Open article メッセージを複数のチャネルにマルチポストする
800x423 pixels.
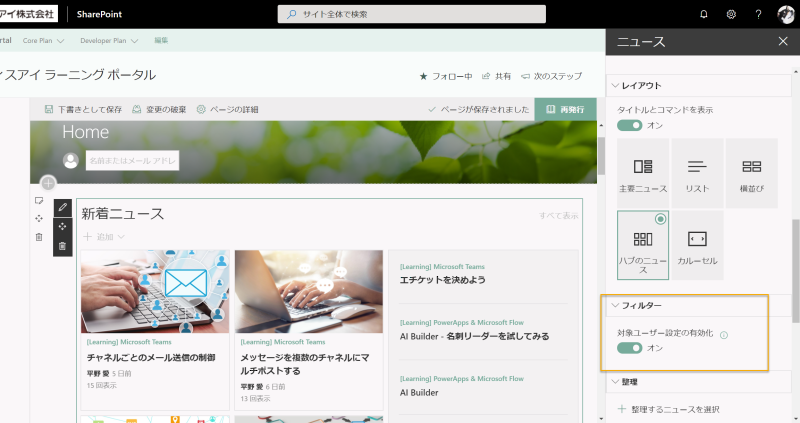(x=305, y=364)
